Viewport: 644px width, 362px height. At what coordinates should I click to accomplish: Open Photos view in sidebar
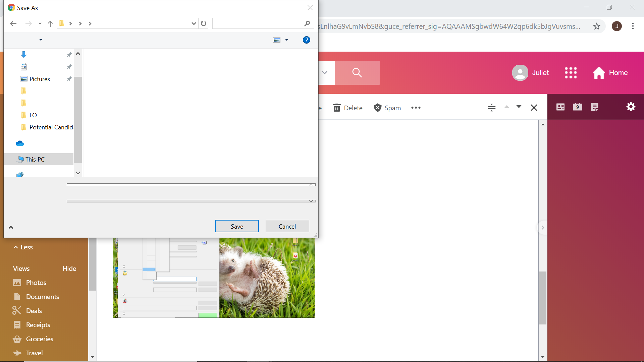tap(36, 283)
